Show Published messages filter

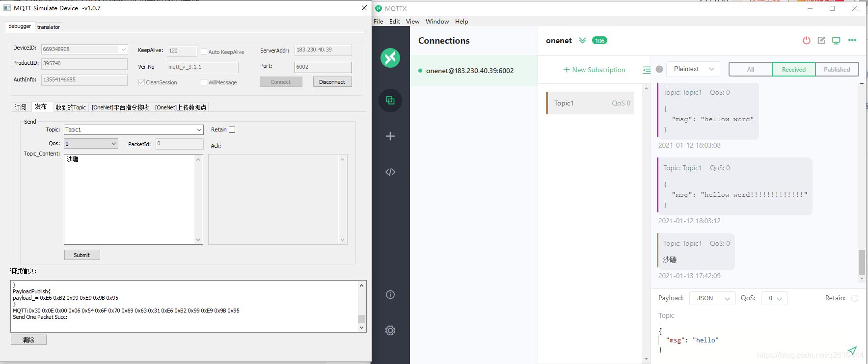pyautogui.click(x=837, y=69)
